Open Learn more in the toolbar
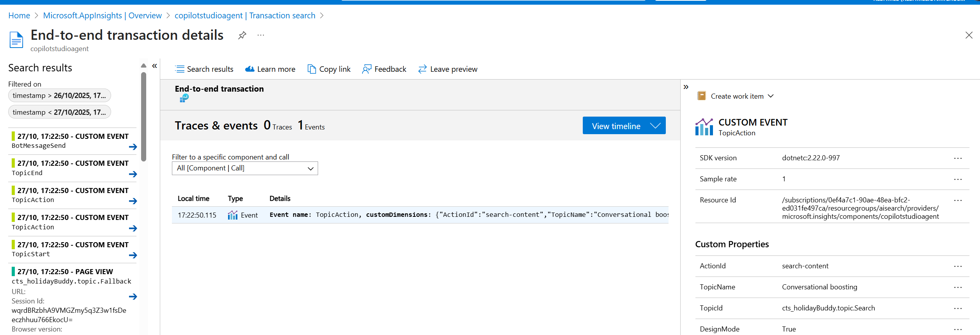Viewport: 980px width, 335px height. point(270,69)
